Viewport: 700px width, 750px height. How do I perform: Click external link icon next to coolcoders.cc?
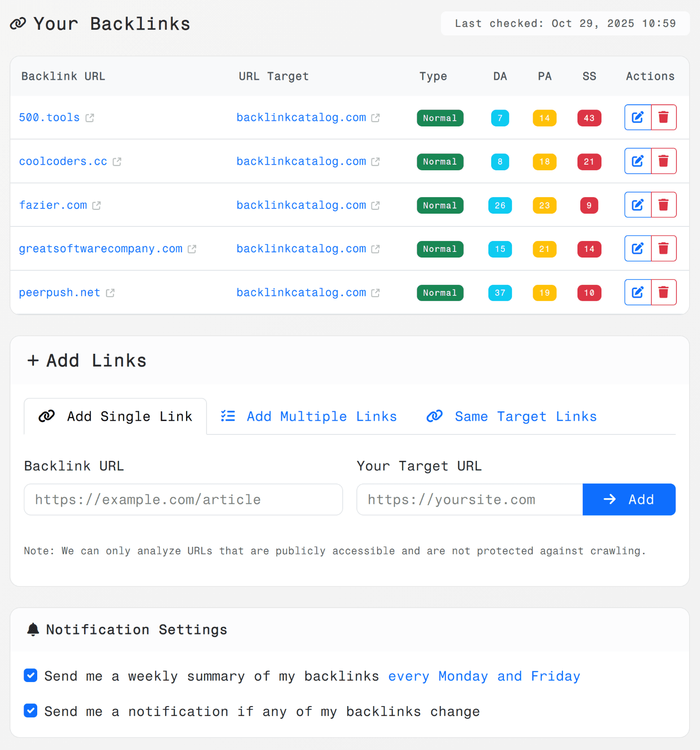point(117,162)
